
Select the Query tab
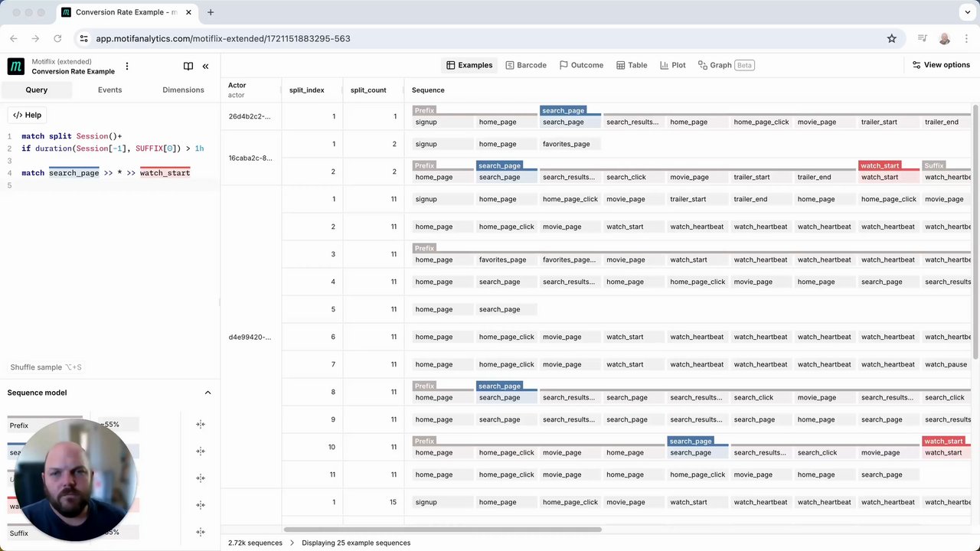(x=36, y=90)
